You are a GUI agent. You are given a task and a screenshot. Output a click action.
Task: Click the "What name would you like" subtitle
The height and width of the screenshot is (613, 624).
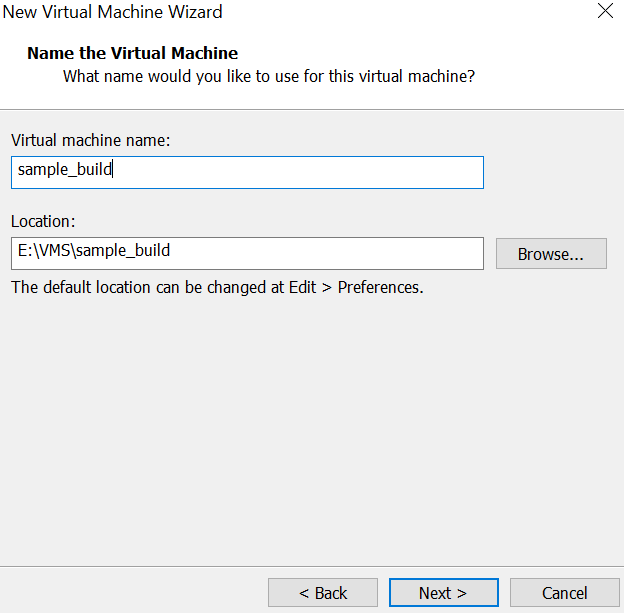268,76
